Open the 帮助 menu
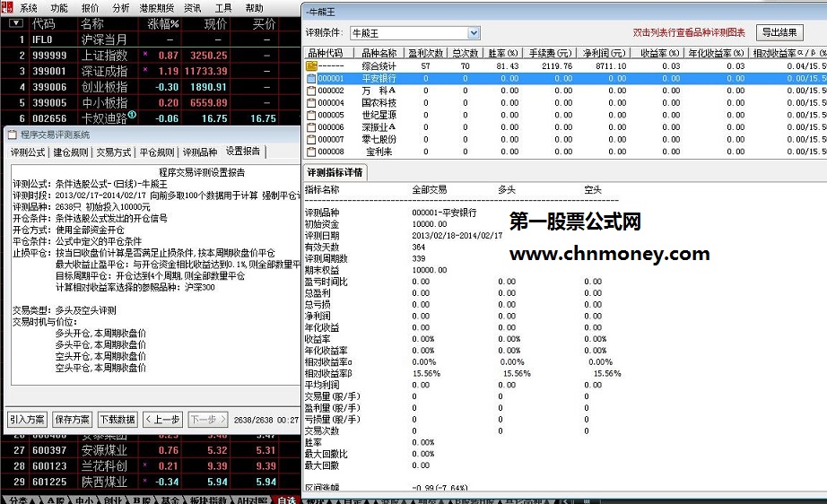 [254, 8]
